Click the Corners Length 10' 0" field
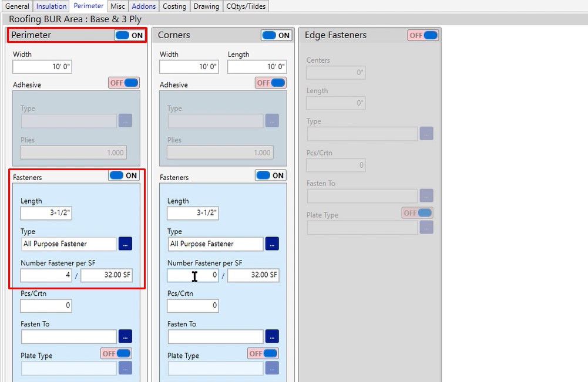Screen dimensions: 588x382 [x=257, y=67]
